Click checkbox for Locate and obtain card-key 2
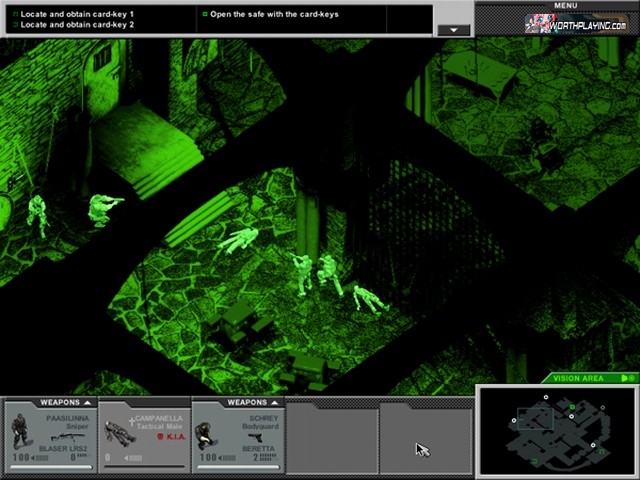This screenshot has height=480, width=640. [15, 25]
